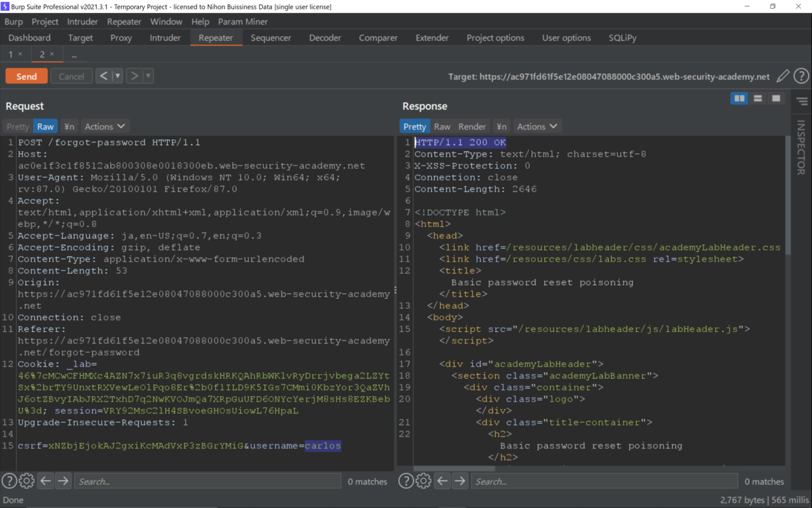Open history forward dropdown arrow
This screenshot has height=508, width=812.
148,77
